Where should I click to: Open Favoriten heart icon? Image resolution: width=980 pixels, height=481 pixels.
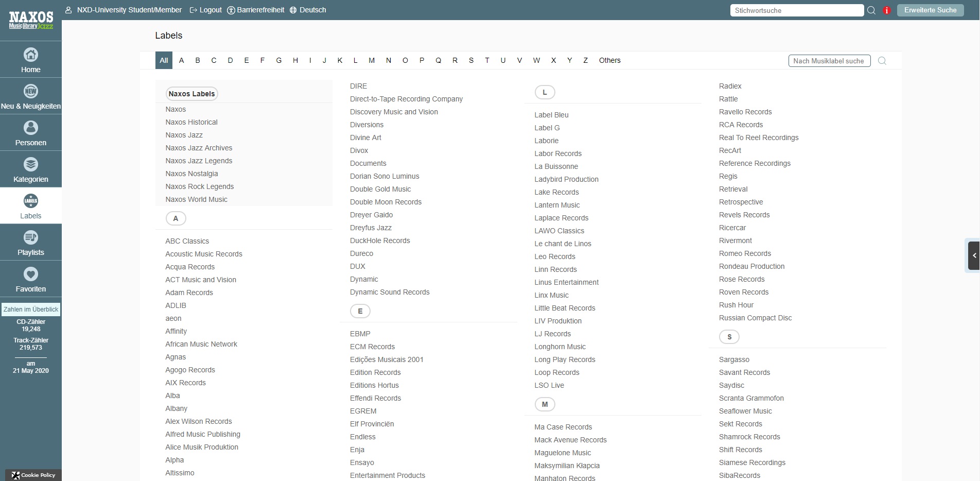pos(31,274)
